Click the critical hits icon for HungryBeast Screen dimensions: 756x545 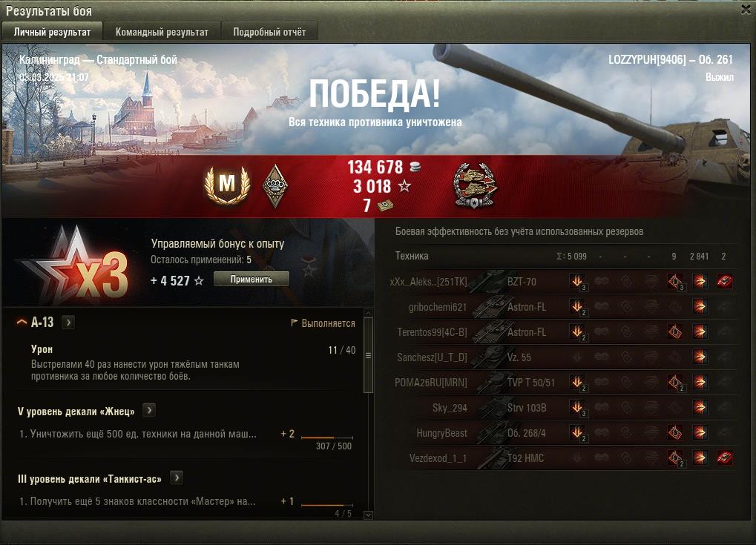click(675, 433)
